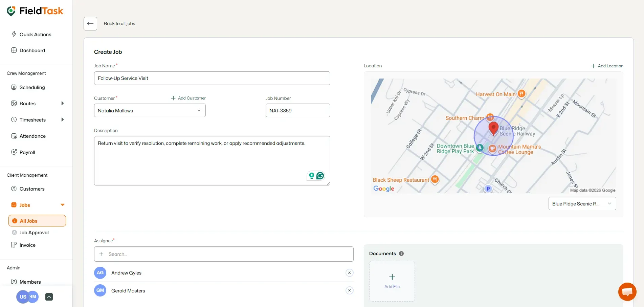The height and width of the screenshot is (307, 644).
Task: Click the US user avatar
Action: tap(23, 297)
